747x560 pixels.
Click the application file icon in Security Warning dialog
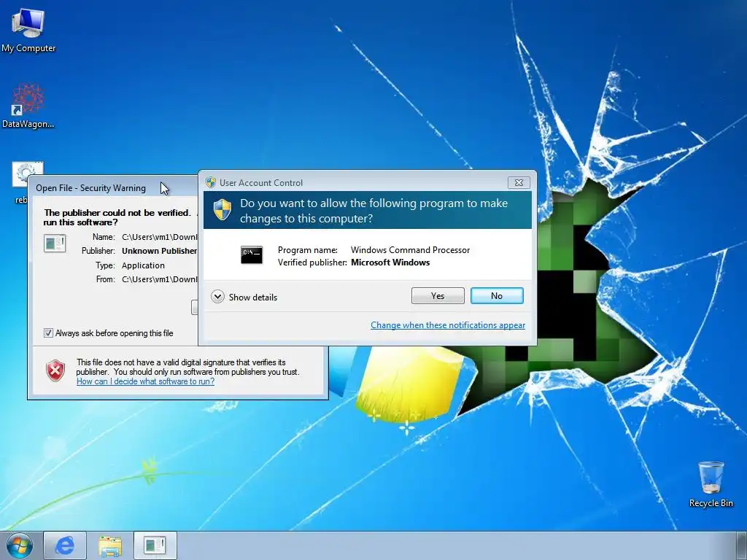(55, 244)
